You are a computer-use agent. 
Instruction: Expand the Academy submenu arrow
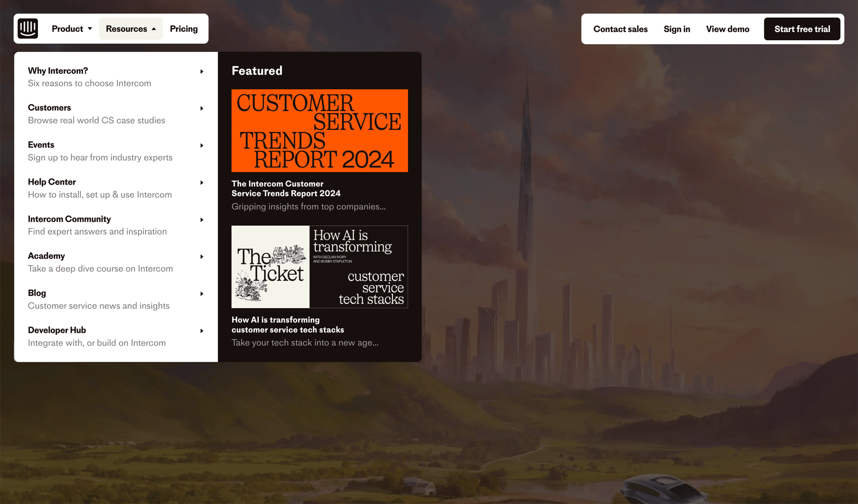click(x=202, y=256)
